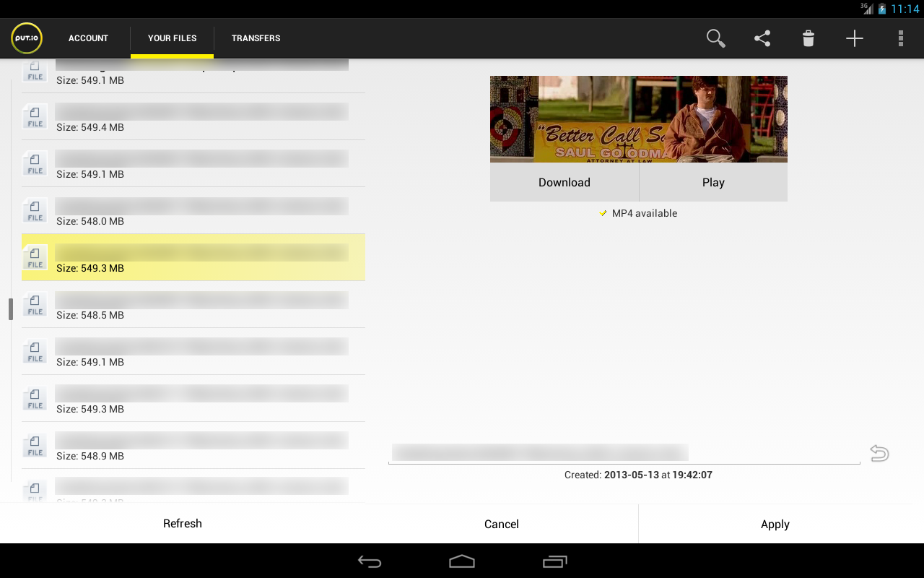Select the file sized 548.5 MB
Image resolution: width=924 pixels, height=578 pixels.
coord(193,304)
